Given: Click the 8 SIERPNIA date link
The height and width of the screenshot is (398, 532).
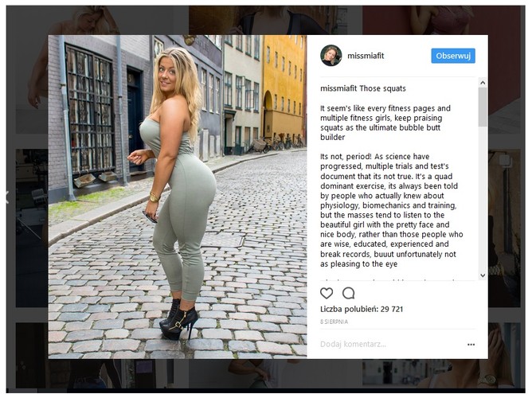Looking at the screenshot, I should pos(334,322).
